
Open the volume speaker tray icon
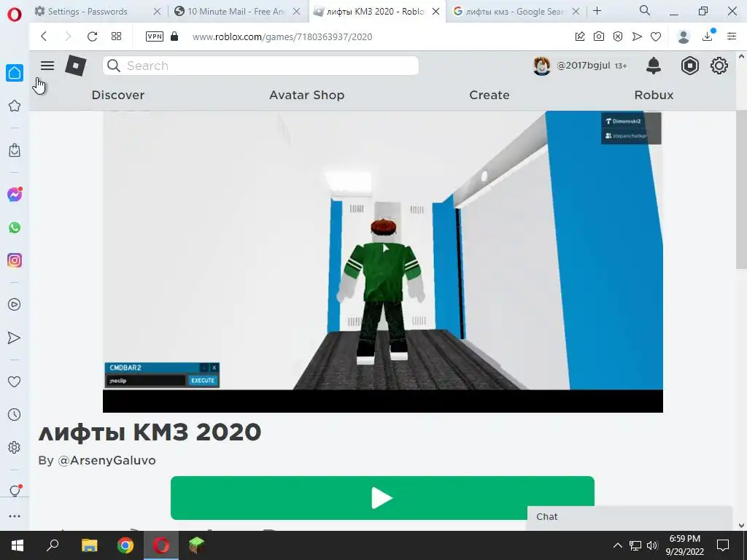tap(653, 545)
